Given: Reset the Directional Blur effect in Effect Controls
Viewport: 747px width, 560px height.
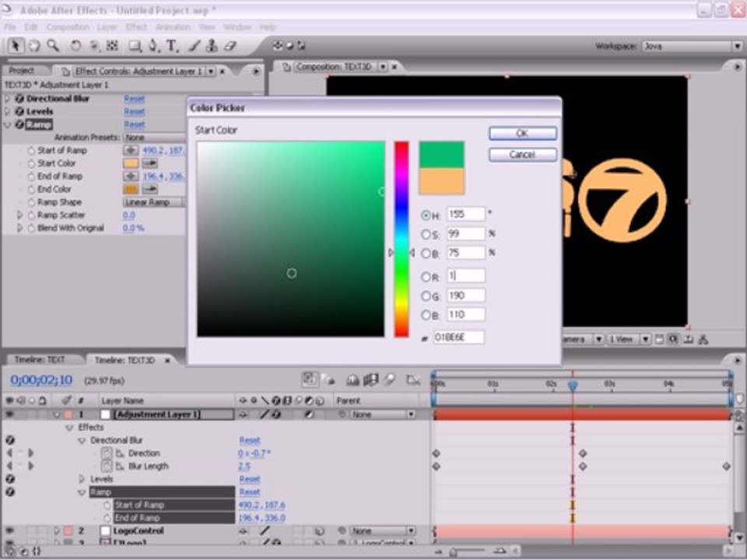Looking at the screenshot, I should click(135, 99).
